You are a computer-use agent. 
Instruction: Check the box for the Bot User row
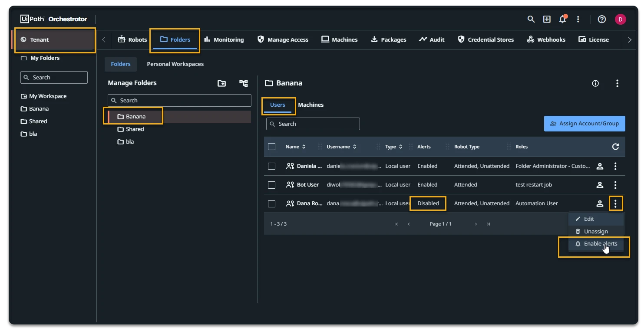coord(272,185)
